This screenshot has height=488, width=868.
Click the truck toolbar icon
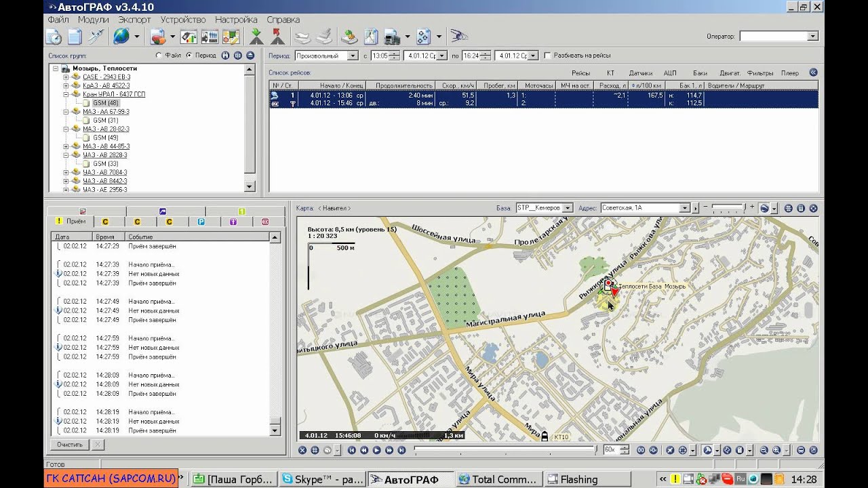393,36
